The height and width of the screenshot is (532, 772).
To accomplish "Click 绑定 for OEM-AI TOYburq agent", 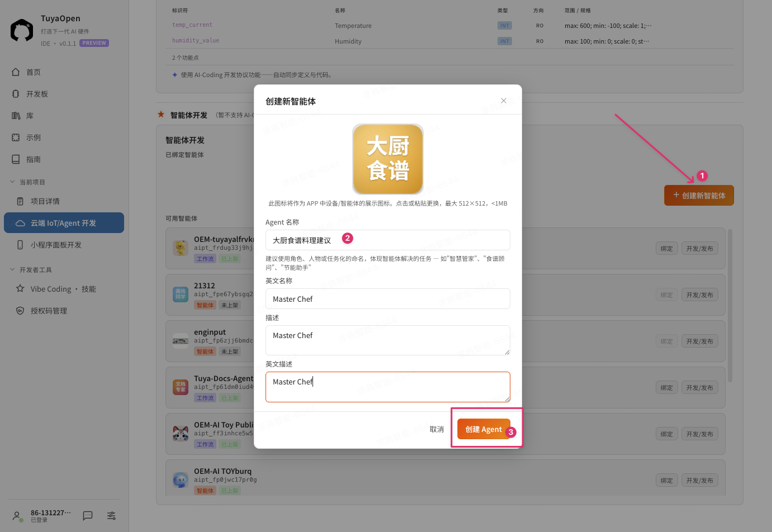I will (666, 481).
